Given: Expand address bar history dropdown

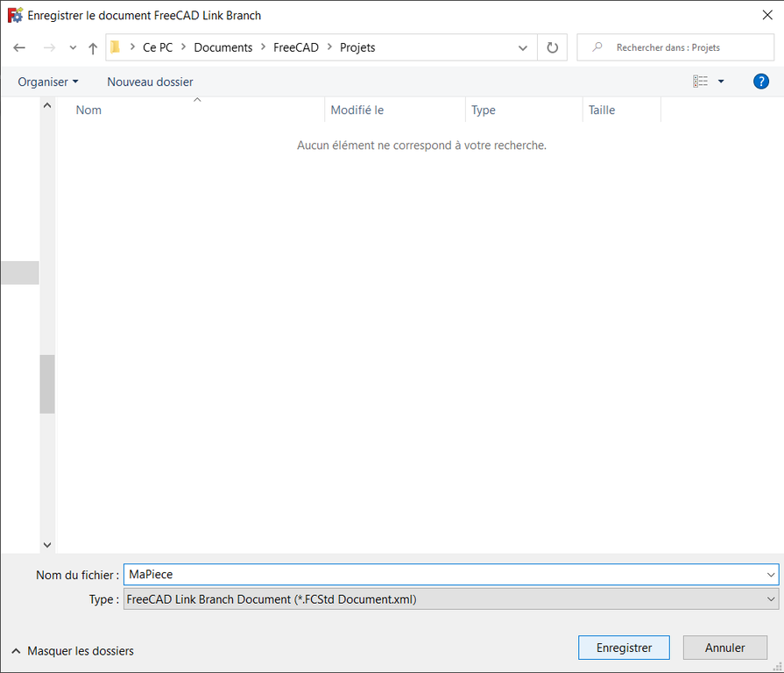Looking at the screenshot, I should tap(523, 48).
